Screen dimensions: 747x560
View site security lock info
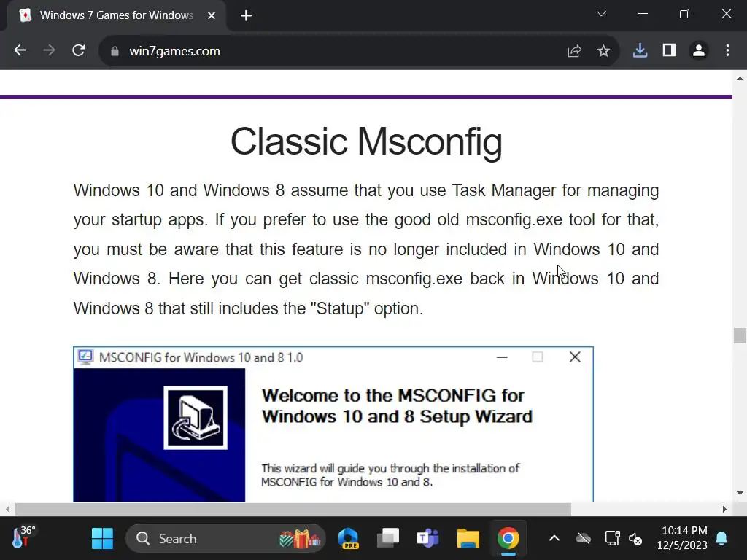pyautogui.click(x=115, y=51)
